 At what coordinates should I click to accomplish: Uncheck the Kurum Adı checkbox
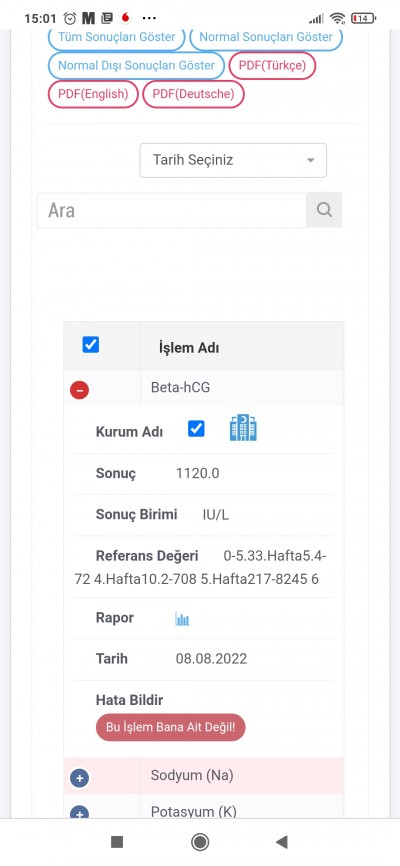click(196, 429)
